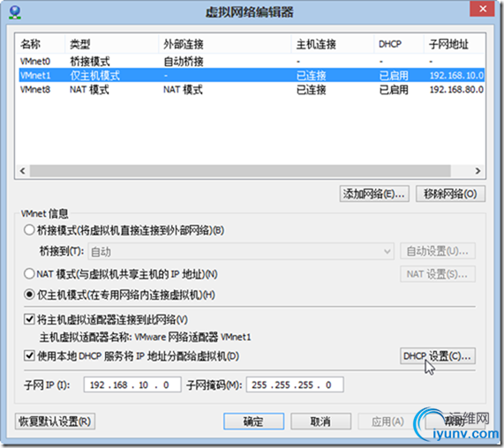
Task: Click the 帮助 button
Action: pyautogui.click(x=455, y=421)
